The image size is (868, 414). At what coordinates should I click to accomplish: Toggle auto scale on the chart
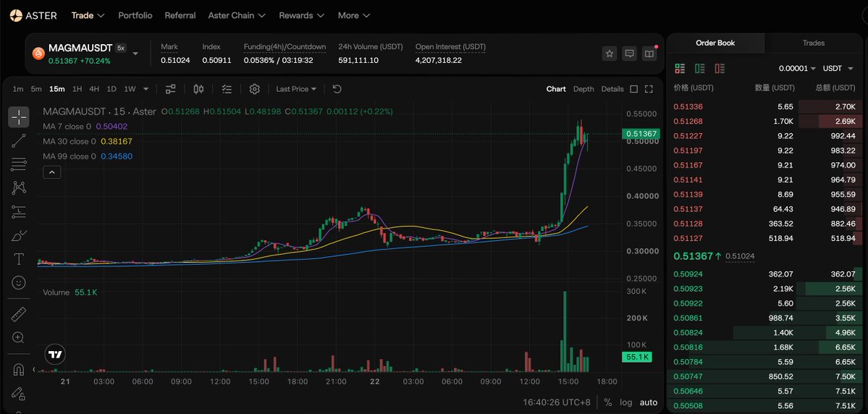[x=649, y=402]
